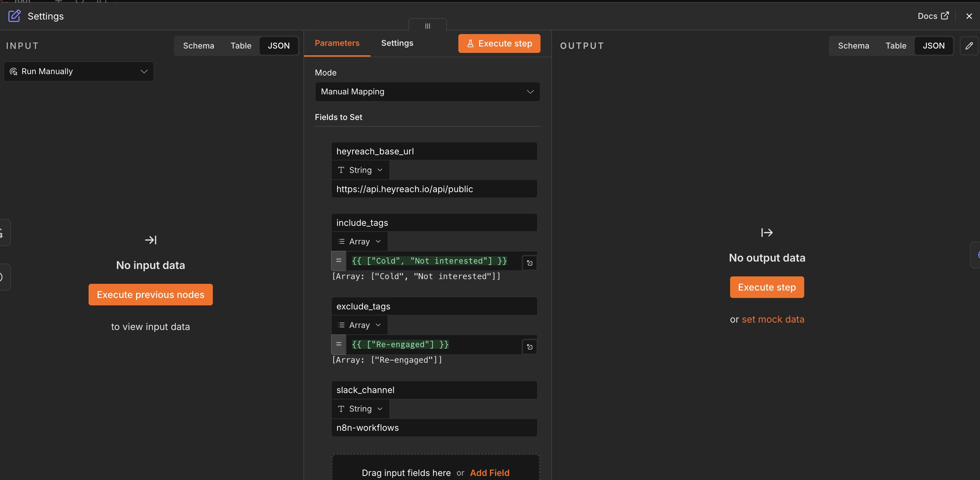Open the node Settings tab
The image size is (980, 480).
397,43
